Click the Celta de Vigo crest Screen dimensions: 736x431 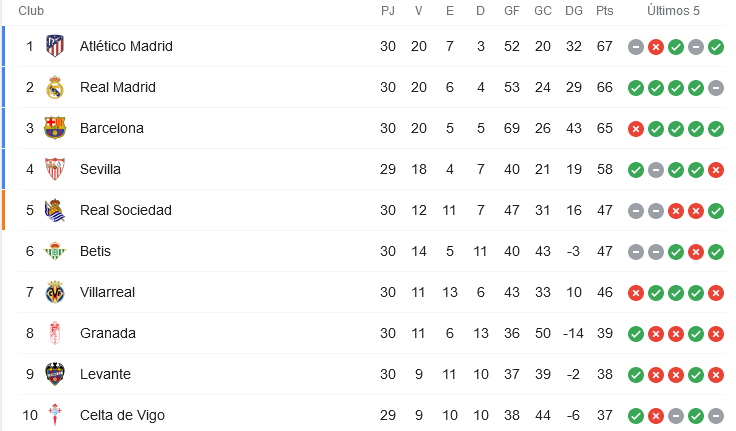[x=55, y=415]
